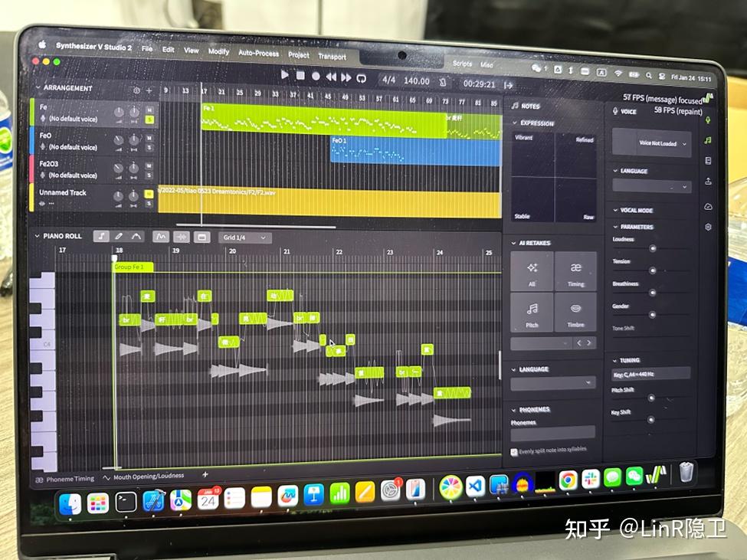Viewport: 747px width, 560px height.
Task: Mute the FeO track in the arrangement
Action: click(150, 138)
